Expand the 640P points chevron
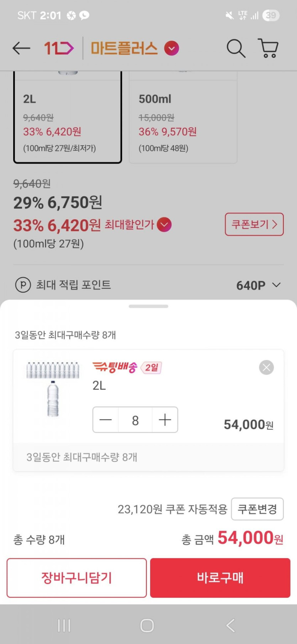The height and width of the screenshot is (644, 297). [x=276, y=285]
